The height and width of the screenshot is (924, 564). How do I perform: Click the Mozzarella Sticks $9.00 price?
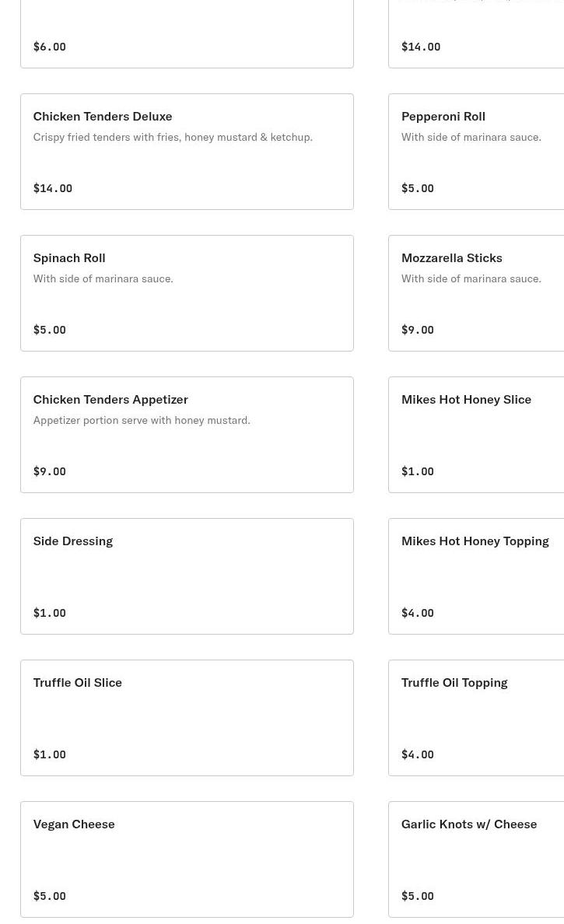(417, 330)
